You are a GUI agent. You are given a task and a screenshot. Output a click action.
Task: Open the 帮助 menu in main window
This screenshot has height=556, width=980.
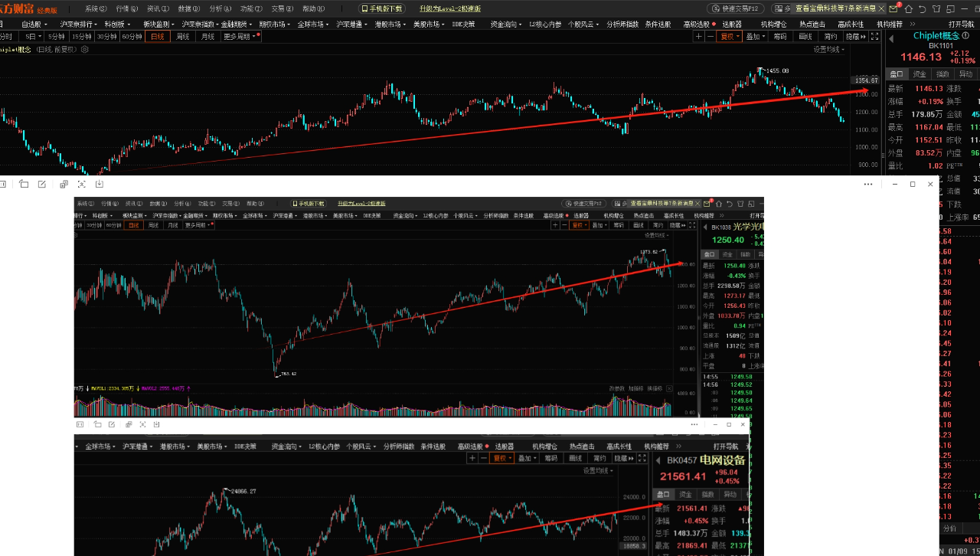point(313,8)
